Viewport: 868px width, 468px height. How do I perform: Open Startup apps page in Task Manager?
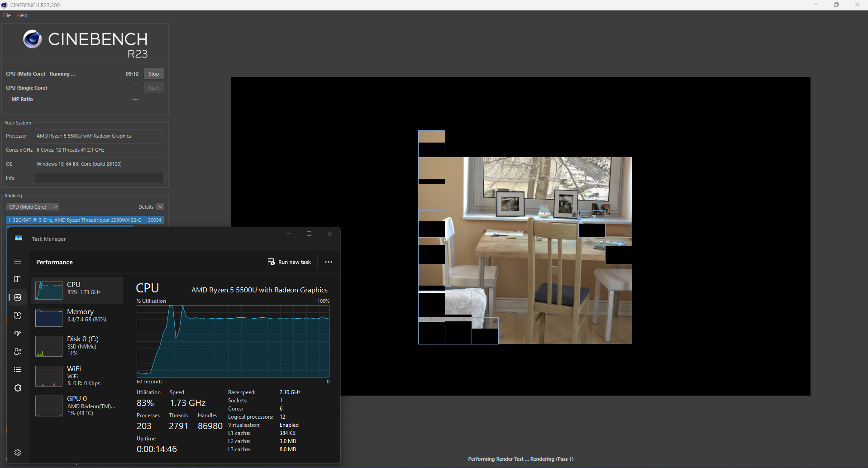(x=18, y=334)
